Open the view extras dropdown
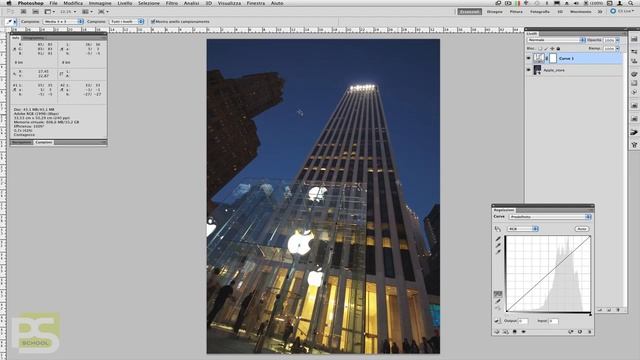Image resolution: width=640 pixels, height=360 pixels. [x=50, y=11]
